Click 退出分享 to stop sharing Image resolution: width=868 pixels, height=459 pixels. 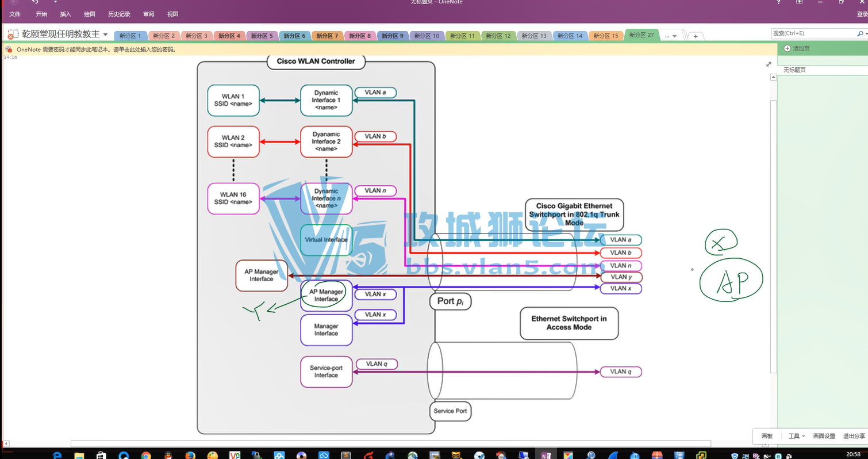point(854,436)
